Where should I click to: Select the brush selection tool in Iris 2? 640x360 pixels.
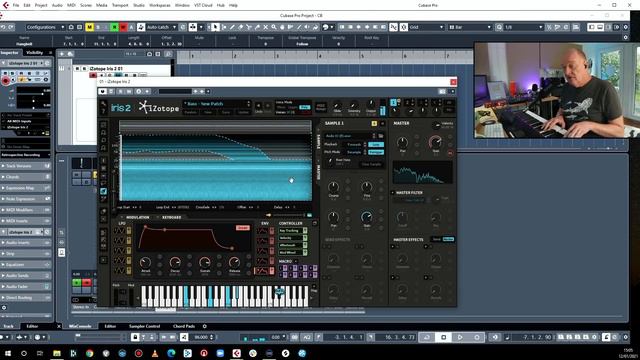tap(104, 191)
